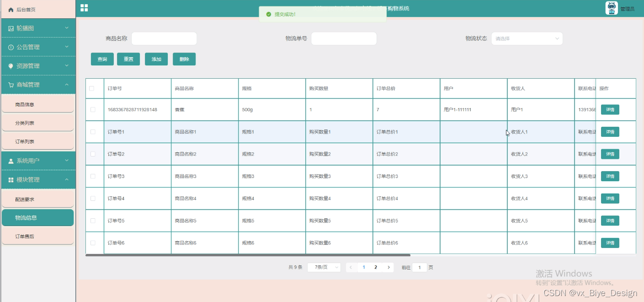
Task: Collapse the 商城管理 menu chevron
Action: coord(67,85)
